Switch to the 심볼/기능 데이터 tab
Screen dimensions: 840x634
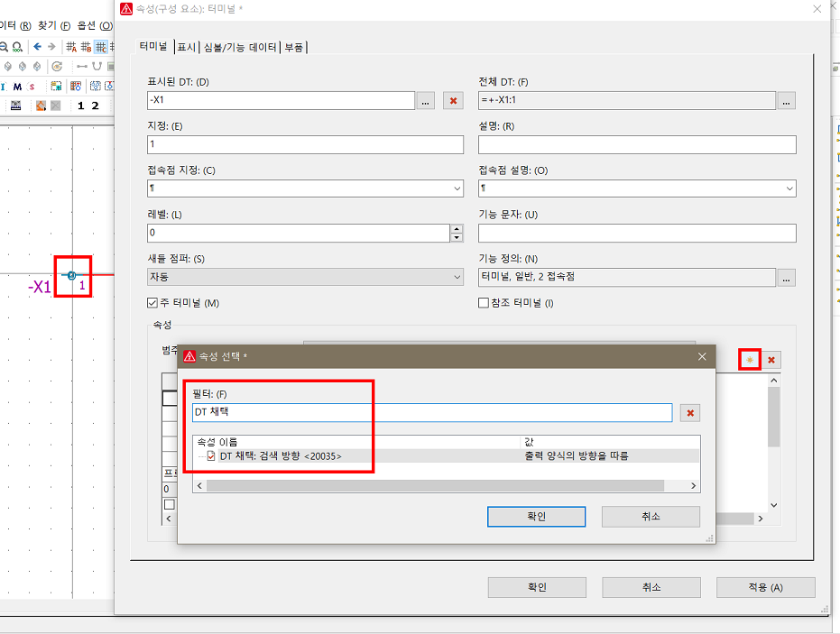(x=240, y=47)
